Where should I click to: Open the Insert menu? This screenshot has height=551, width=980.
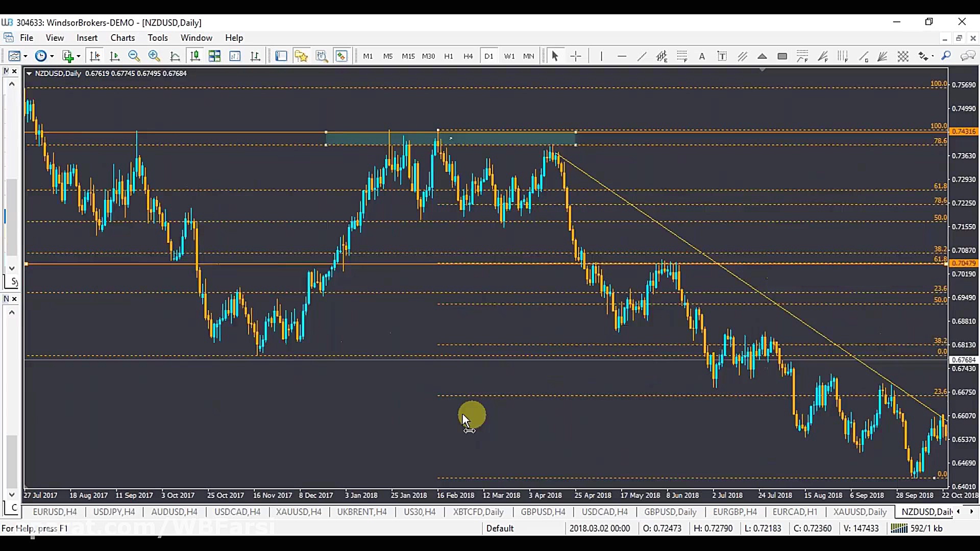point(87,38)
